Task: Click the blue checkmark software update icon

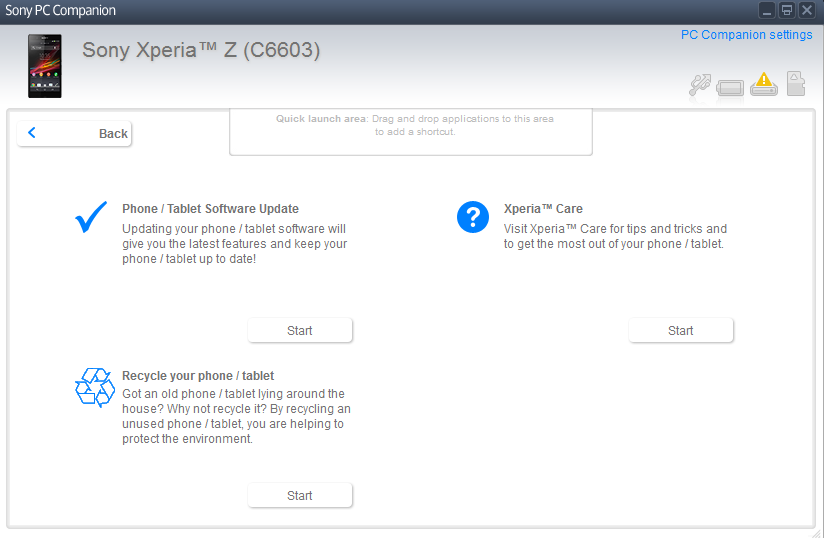Action: pos(91,217)
